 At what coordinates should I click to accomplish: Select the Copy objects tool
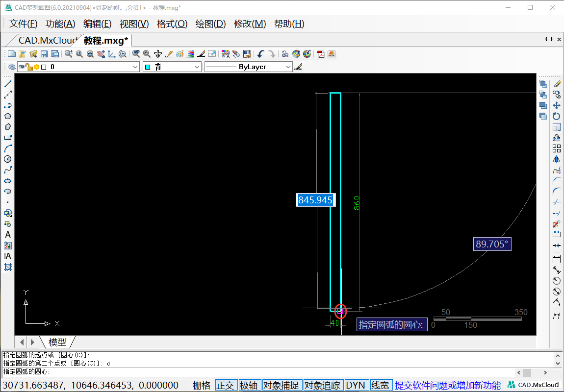click(557, 95)
